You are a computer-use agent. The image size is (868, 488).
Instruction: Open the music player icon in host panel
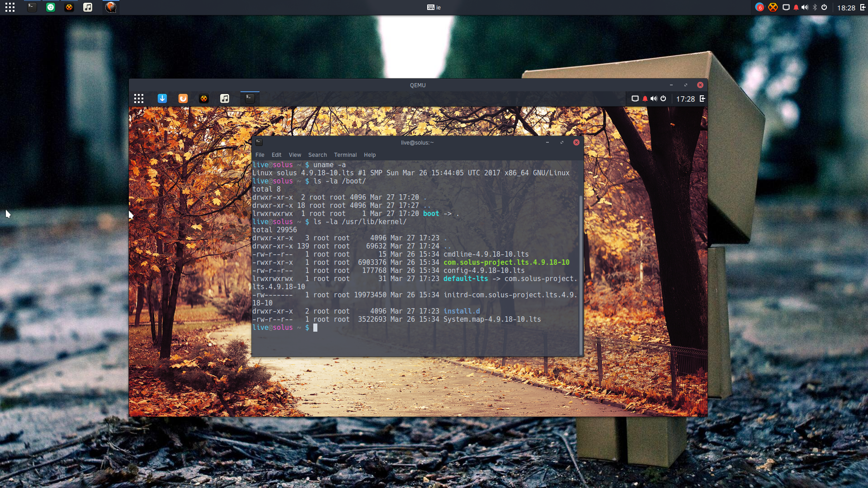point(88,7)
